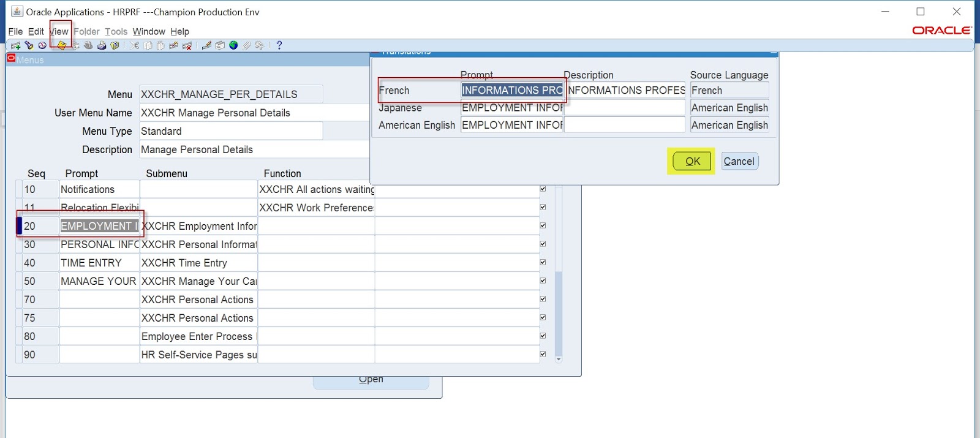The width and height of the screenshot is (980, 438).
Task: Open the Show Navigator icon
Action: 42,45
